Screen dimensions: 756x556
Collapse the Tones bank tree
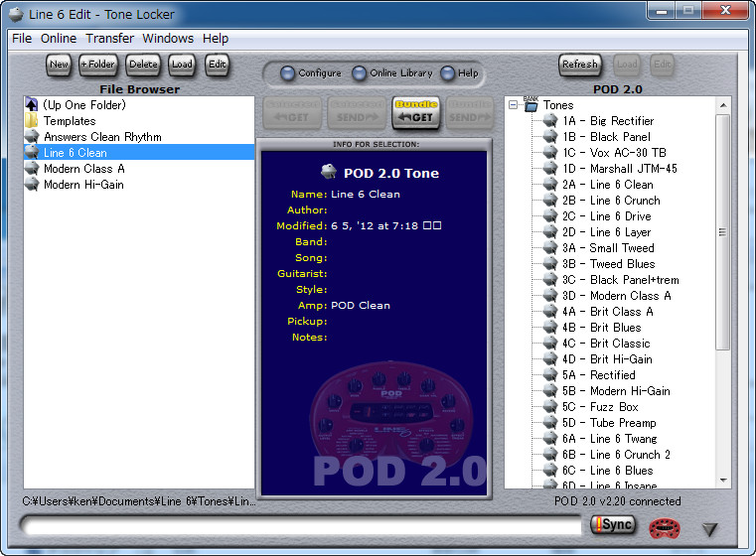pos(513,105)
